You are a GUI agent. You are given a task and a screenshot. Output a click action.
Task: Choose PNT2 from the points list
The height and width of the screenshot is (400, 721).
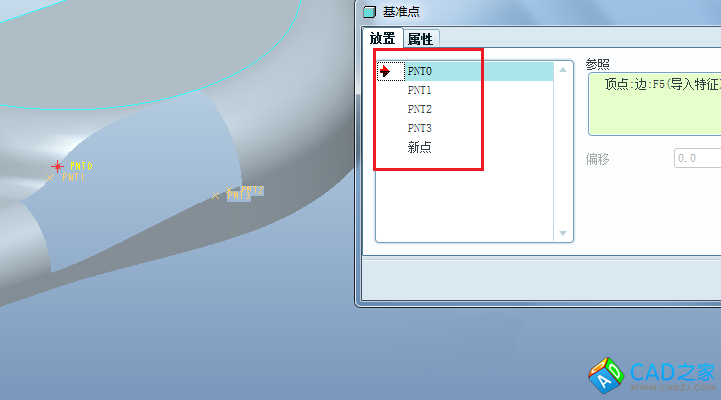click(420, 109)
